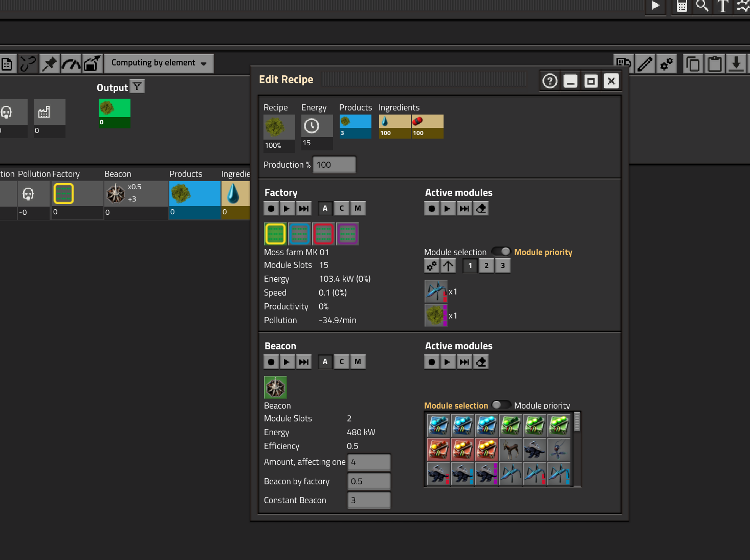The image size is (750, 560).
Task: Click the eraser icon in factory Active modules
Action: point(480,208)
